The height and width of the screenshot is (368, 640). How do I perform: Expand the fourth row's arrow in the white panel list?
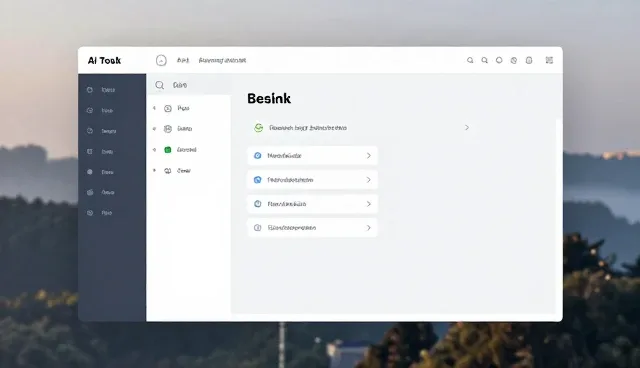(154, 170)
